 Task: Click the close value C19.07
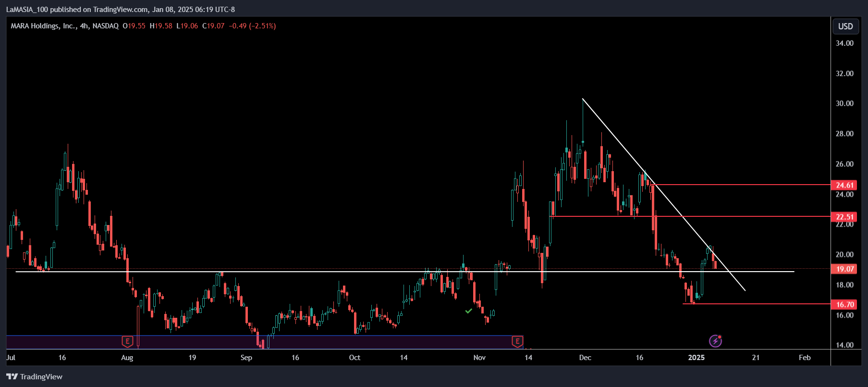(x=213, y=26)
